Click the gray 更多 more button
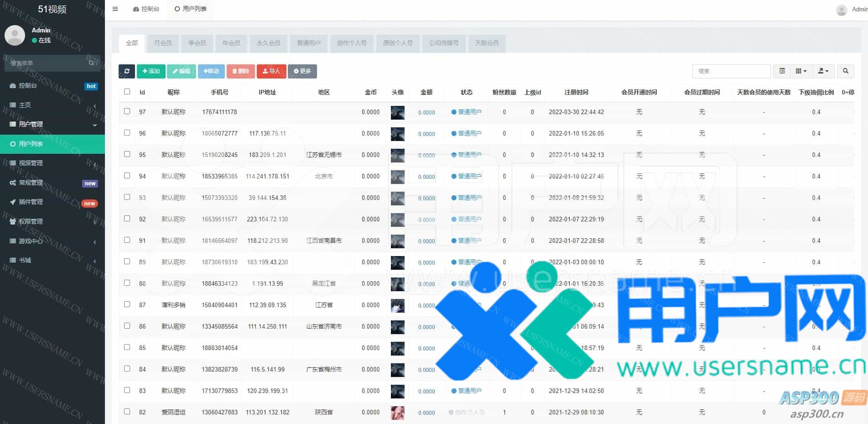 [302, 71]
